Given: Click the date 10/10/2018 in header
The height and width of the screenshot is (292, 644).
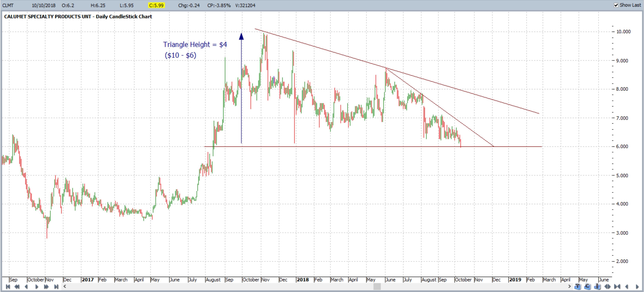Looking at the screenshot, I should [x=44, y=5].
